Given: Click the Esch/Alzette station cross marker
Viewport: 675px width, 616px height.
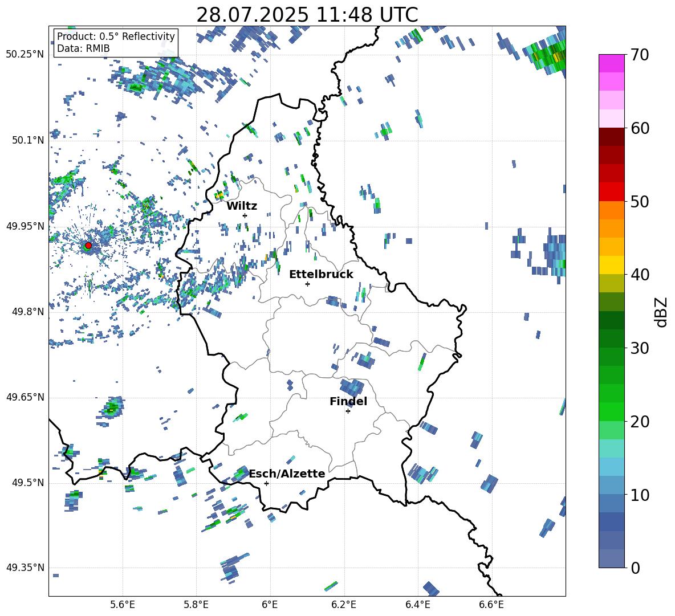Looking at the screenshot, I should pyautogui.click(x=266, y=483).
